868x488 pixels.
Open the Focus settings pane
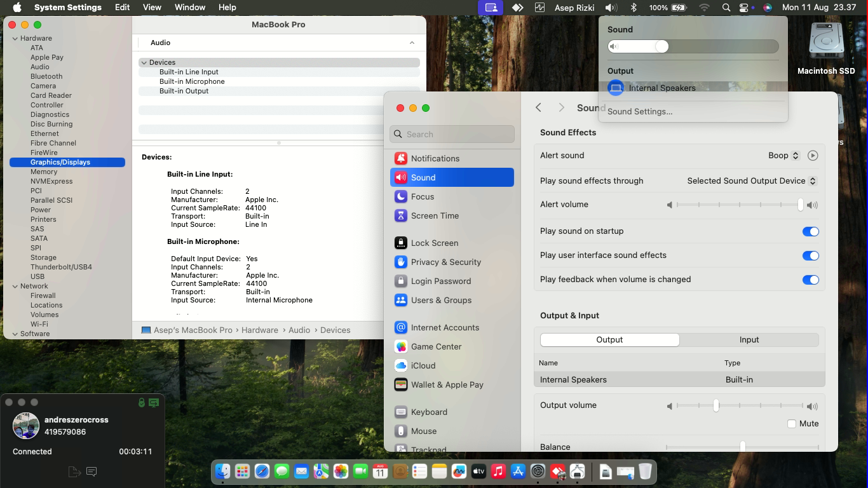422,196
